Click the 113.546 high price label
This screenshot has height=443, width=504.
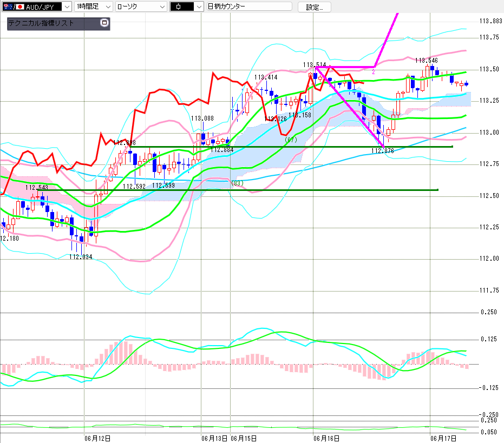(426, 61)
